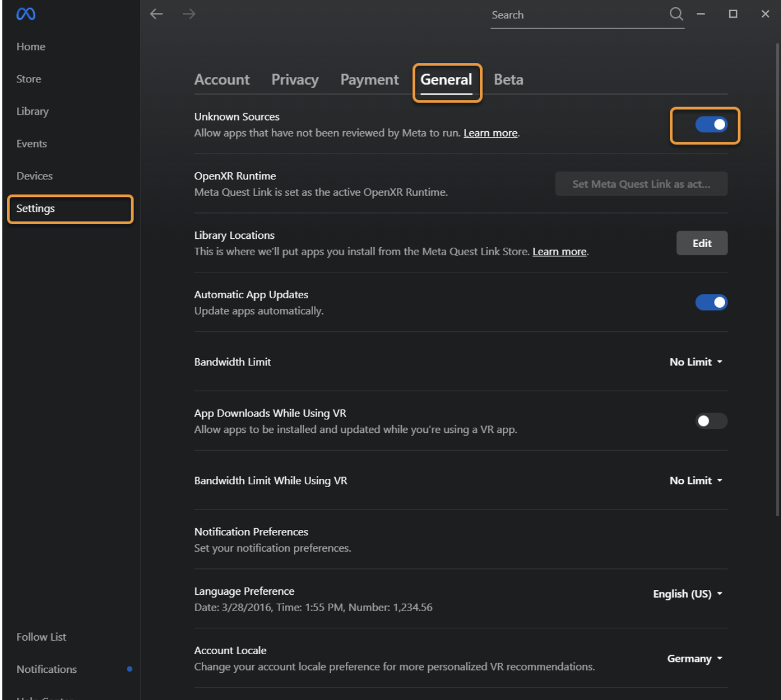This screenshot has width=781, height=700.
Task: Click the blue Notifications indicator dot
Action: pyautogui.click(x=129, y=669)
